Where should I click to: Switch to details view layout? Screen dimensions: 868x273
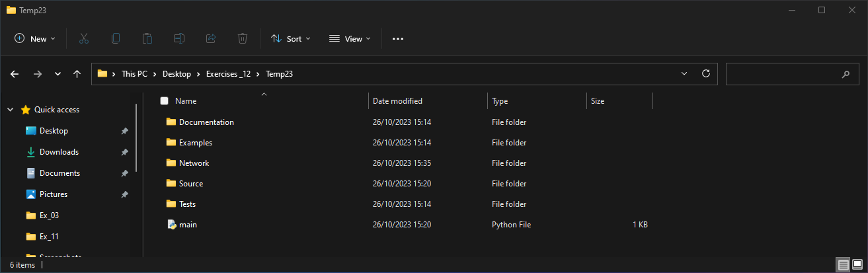coord(844,264)
